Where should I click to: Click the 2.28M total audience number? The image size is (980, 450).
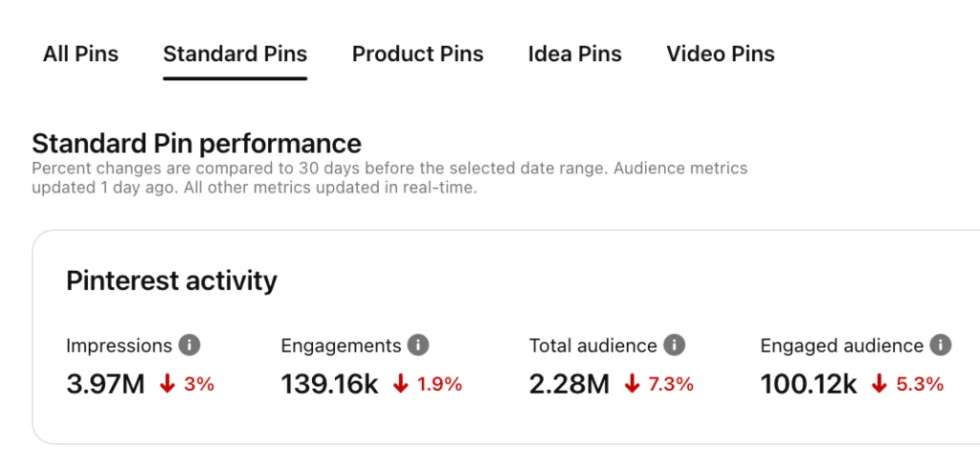568,385
